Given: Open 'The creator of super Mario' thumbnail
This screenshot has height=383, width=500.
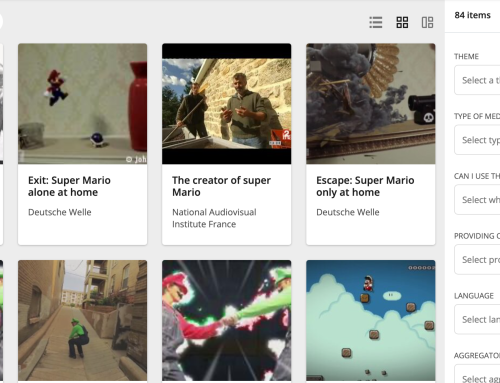Looking at the screenshot, I should pyautogui.click(x=227, y=104).
